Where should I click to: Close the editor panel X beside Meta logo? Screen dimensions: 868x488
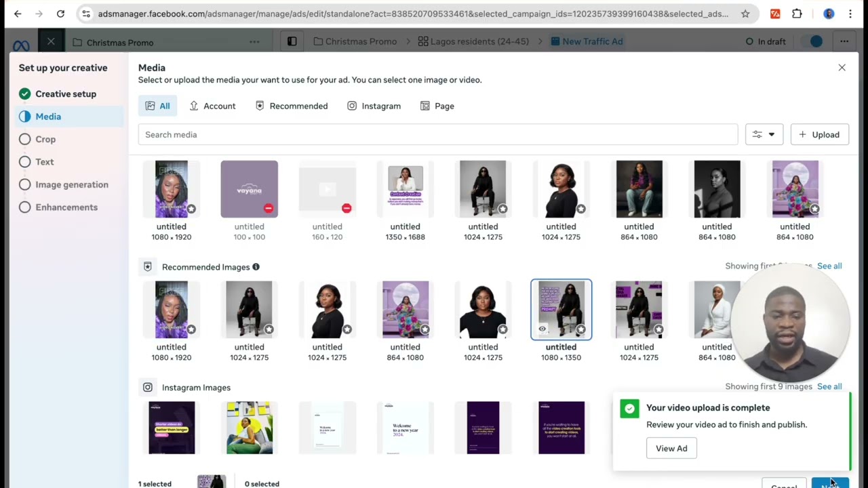(x=51, y=41)
